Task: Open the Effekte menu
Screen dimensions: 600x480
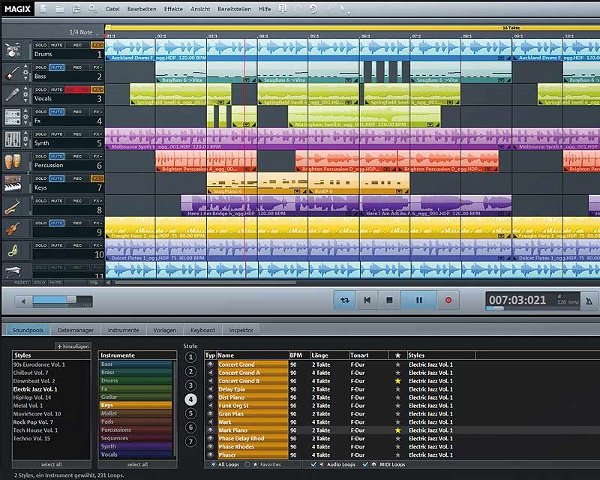Action: tap(173, 9)
